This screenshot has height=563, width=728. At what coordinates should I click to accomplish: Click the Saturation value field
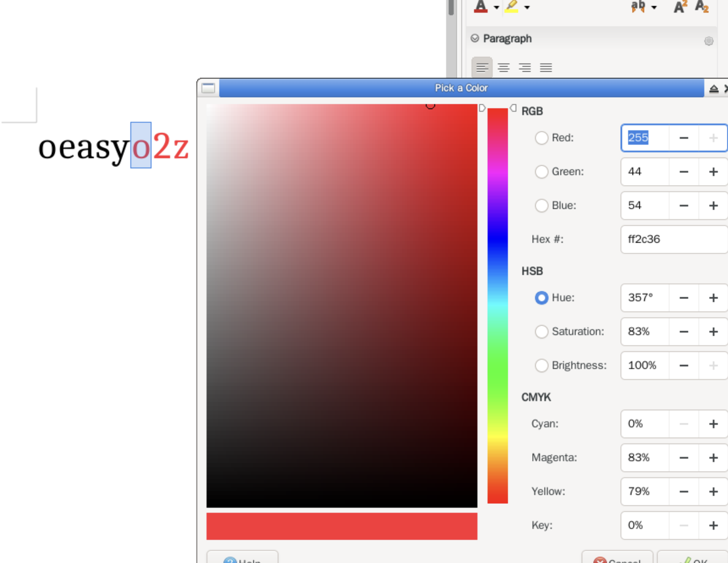click(x=645, y=332)
